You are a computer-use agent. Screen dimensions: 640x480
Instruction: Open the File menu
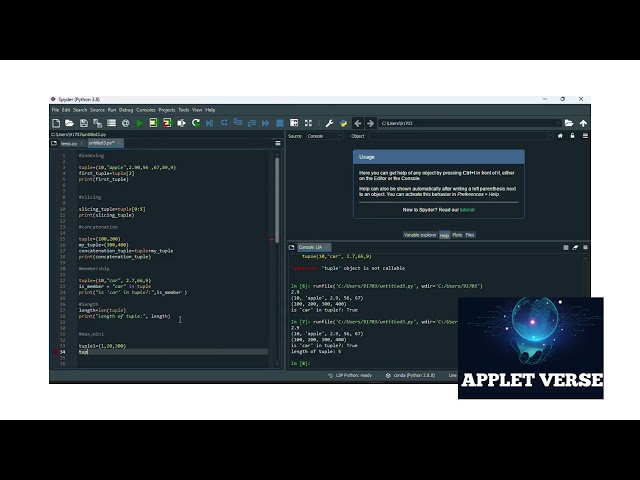56,110
